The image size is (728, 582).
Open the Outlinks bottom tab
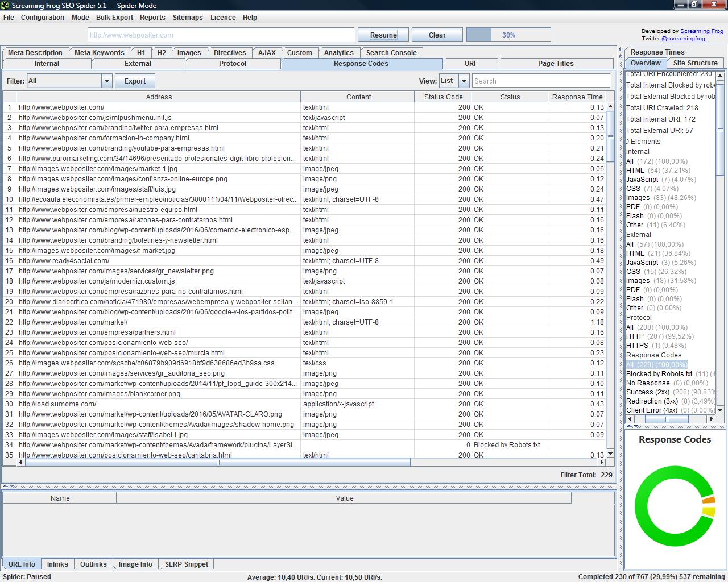[93, 564]
